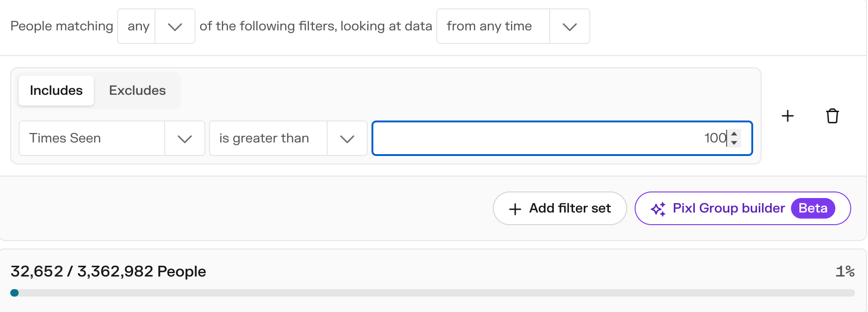
Task: Click the sparkle icon on Pixl Group builder
Action: 658,209
